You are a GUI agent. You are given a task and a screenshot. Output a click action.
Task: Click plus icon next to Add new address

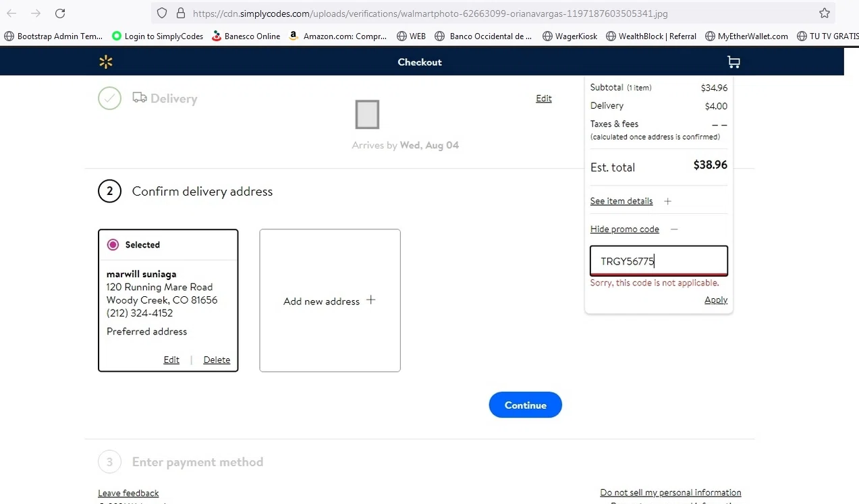370,300
